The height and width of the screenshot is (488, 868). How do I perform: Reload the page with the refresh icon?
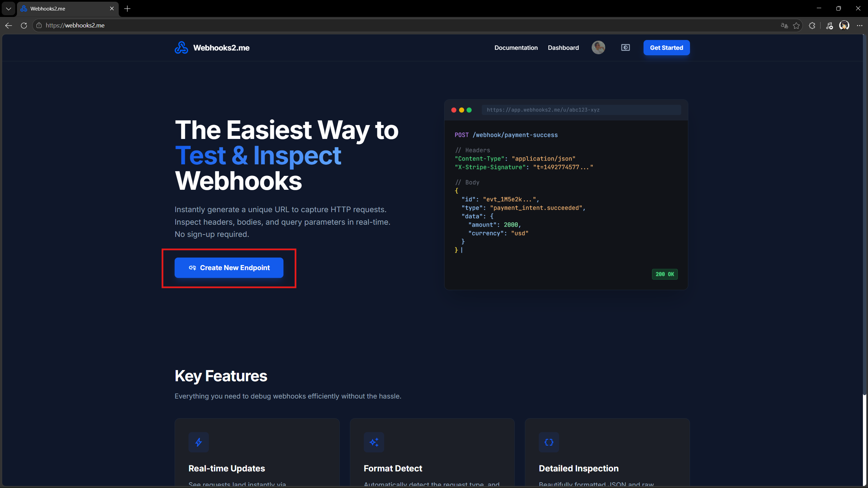[x=24, y=25]
